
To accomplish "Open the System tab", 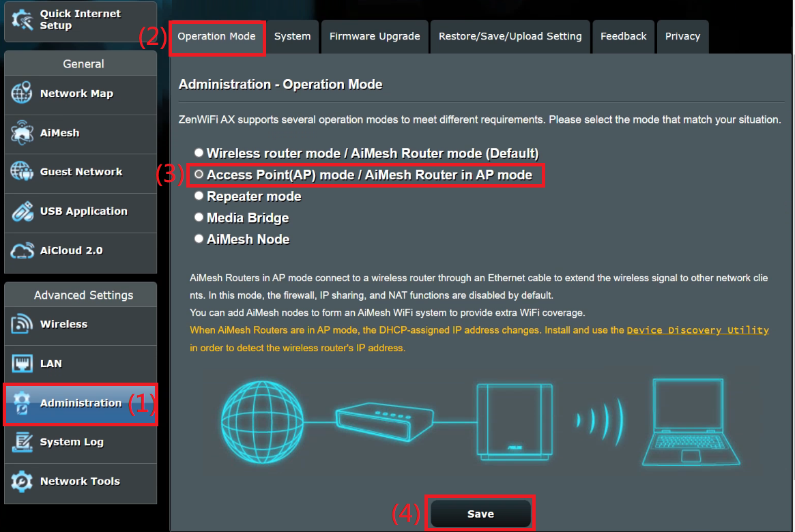I will [x=293, y=36].
